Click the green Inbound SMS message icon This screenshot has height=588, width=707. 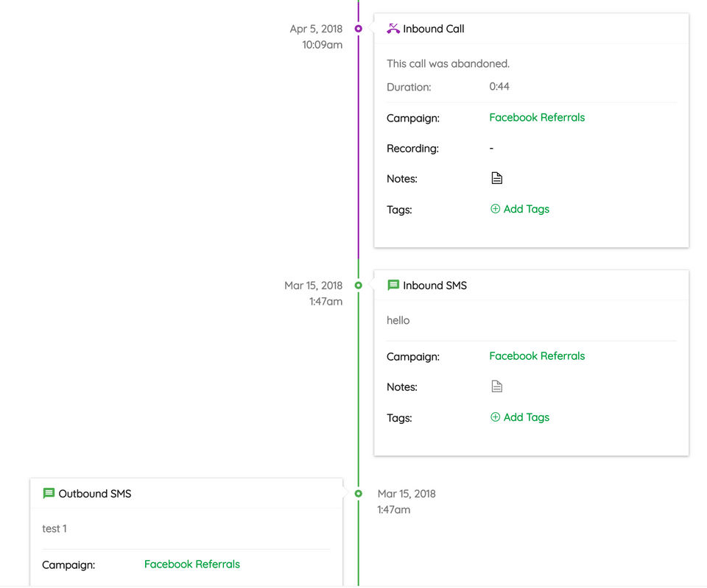(x=393, y=285)
